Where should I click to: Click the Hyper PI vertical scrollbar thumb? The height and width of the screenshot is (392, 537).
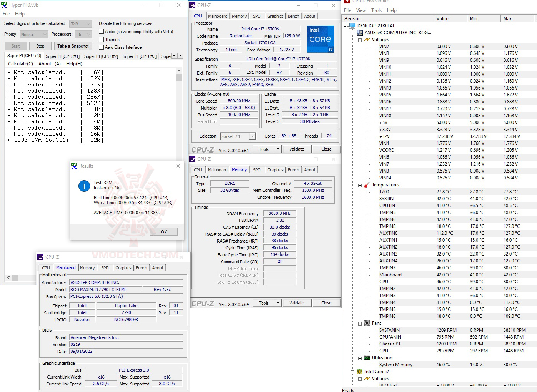click(x=179, y=77)
